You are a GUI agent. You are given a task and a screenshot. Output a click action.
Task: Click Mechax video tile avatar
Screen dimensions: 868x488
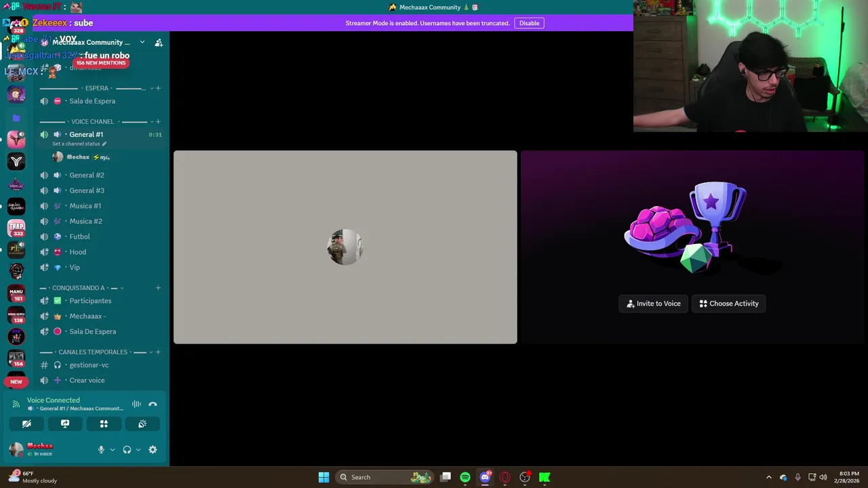(345, 247)
